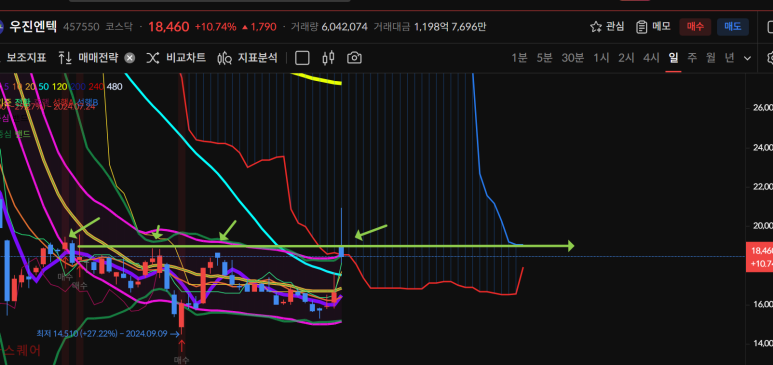The image size is (773, 365).
Task: Click the 거래량 value 6,042,074
Action: 345,27
